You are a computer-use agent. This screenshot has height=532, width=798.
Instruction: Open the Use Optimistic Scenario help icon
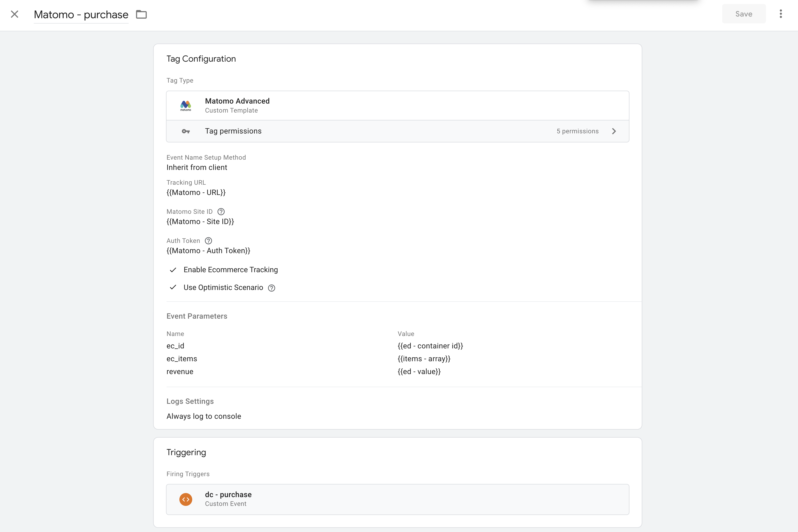[x=271, y=288]
